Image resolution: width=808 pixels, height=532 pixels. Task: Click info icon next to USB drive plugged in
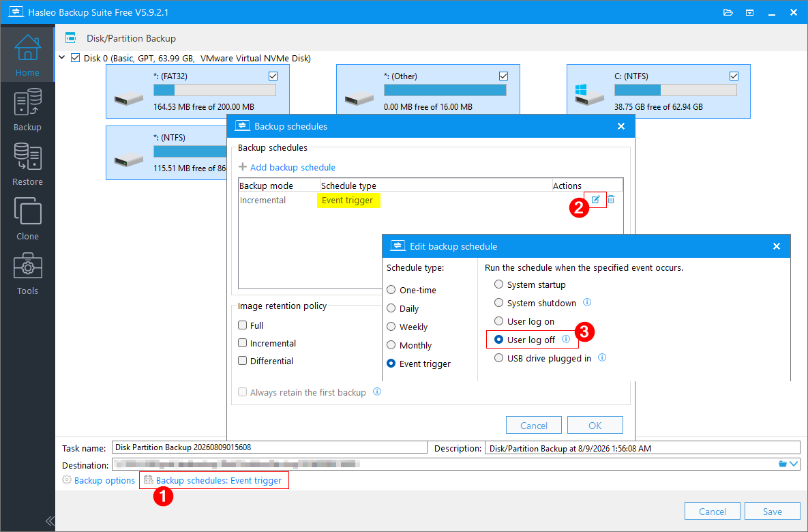pyautogui.click(x=602, y=358)
